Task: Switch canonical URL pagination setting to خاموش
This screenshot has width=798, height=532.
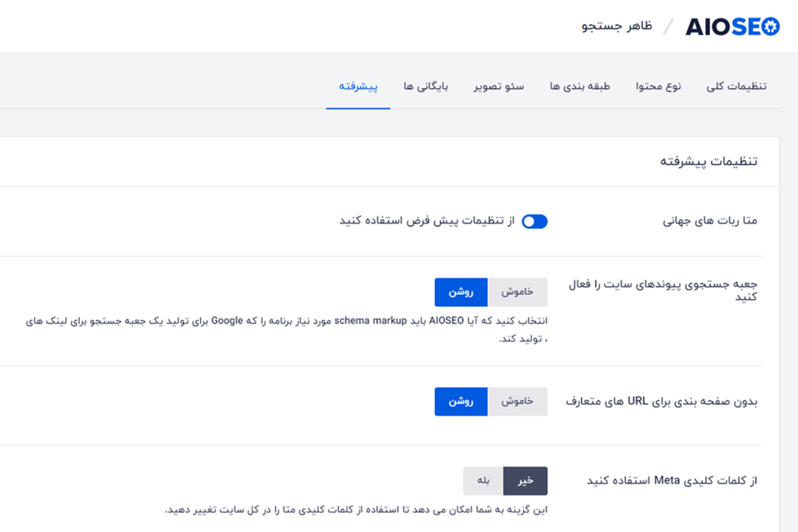Action: click(x=518, y=401)
